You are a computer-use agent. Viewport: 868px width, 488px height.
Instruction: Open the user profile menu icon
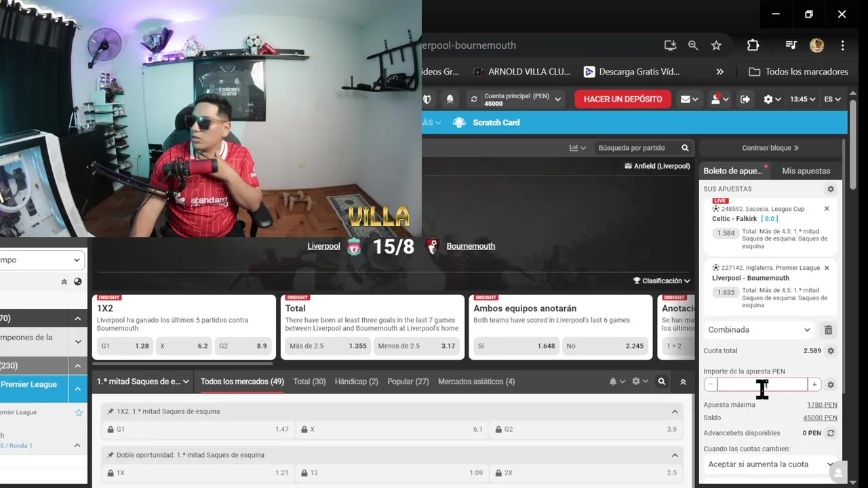(x=719, y=99)
